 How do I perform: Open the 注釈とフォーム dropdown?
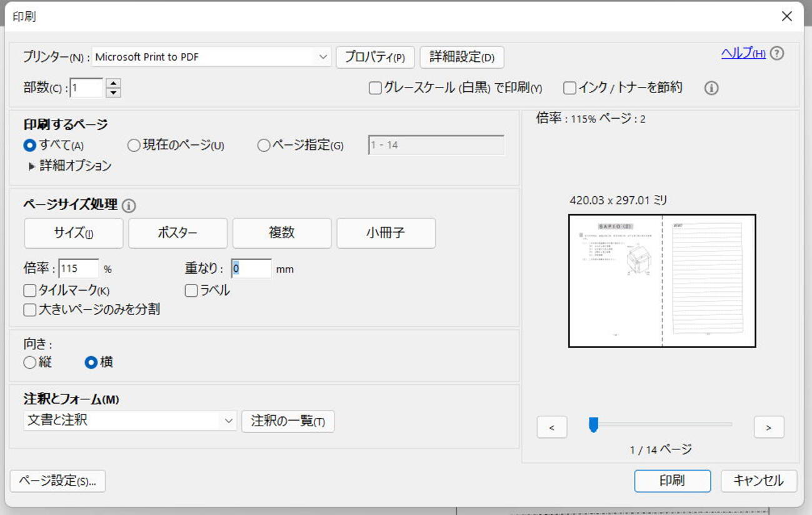point(228,421)
